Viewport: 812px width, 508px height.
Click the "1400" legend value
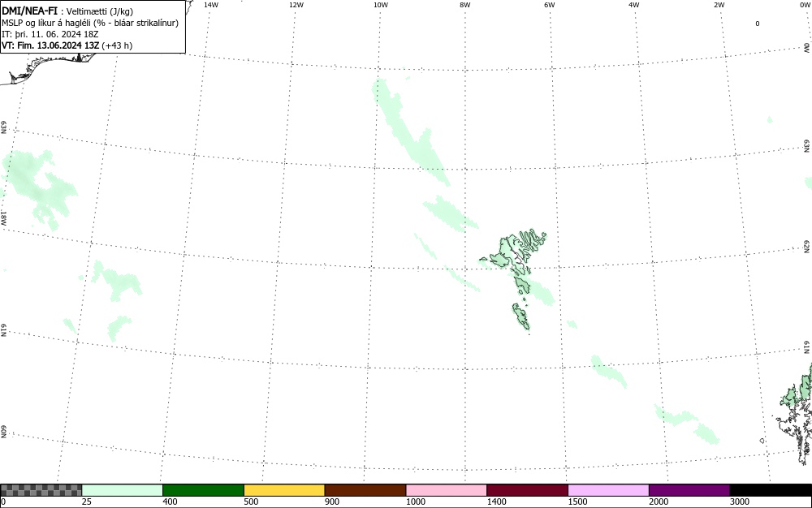tap(497, 502)
